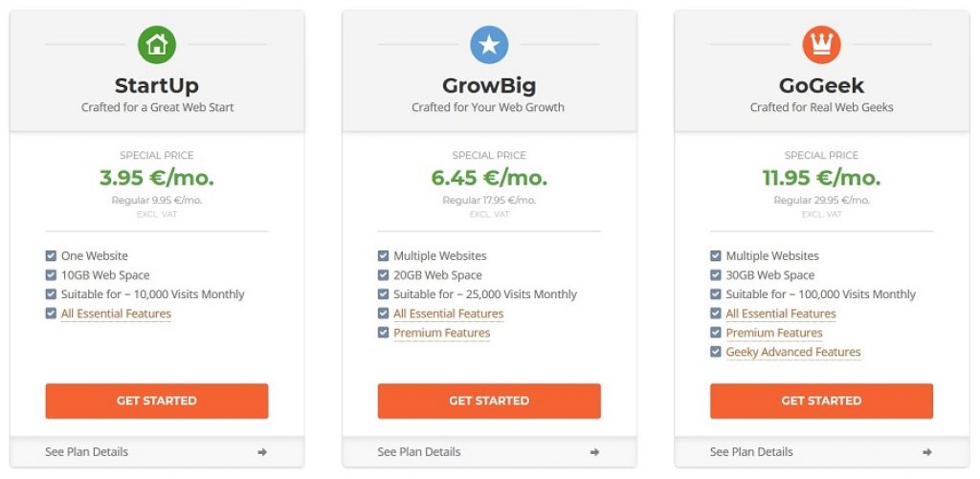Get started with the GrowBig plan
This screenshot has width=980, height=479.
pos(489,401)
